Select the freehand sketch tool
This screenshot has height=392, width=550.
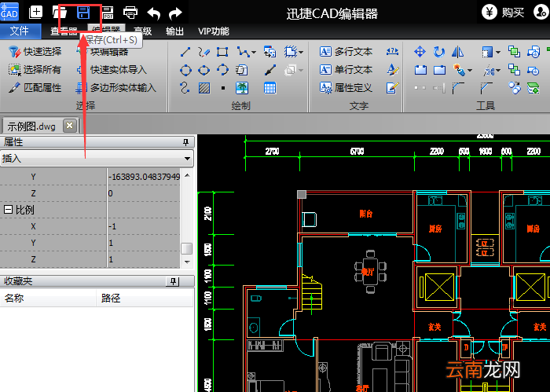[203, 52]
